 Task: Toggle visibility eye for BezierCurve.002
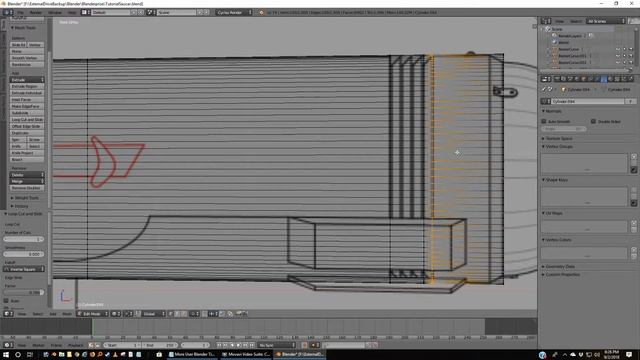[618, 62]
